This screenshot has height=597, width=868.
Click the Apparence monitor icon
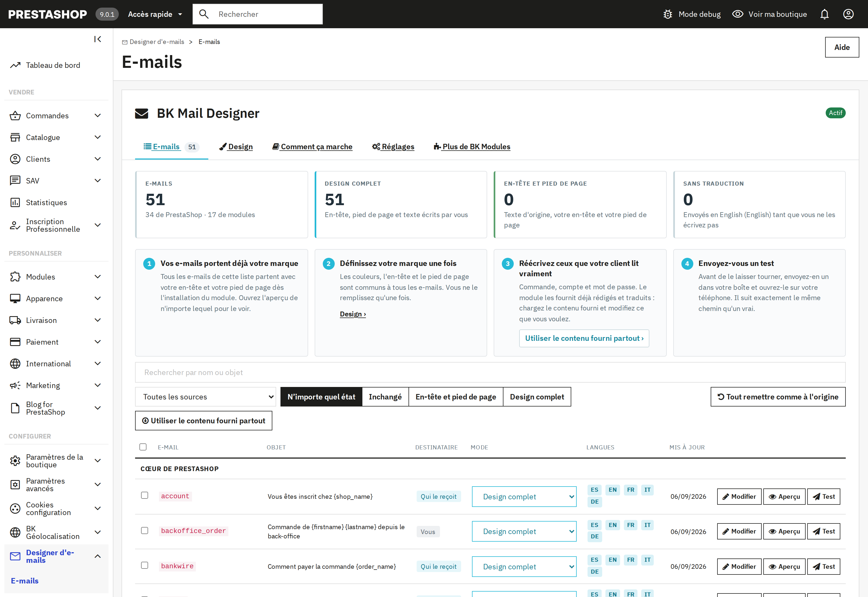click(x=15, y=298)
